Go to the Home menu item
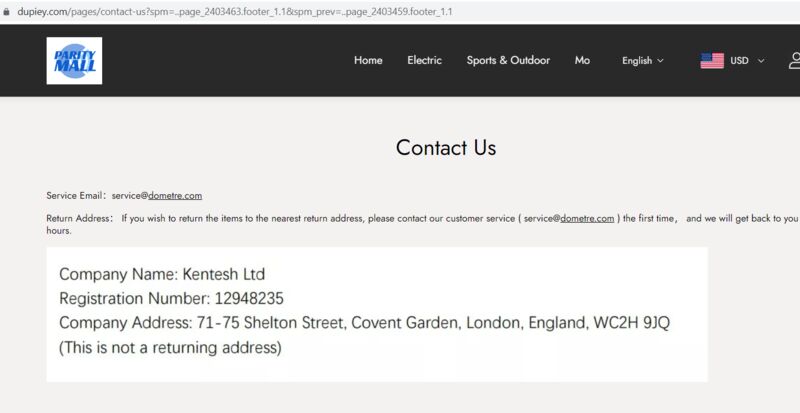Screen dimensions: 800x413 368,60
